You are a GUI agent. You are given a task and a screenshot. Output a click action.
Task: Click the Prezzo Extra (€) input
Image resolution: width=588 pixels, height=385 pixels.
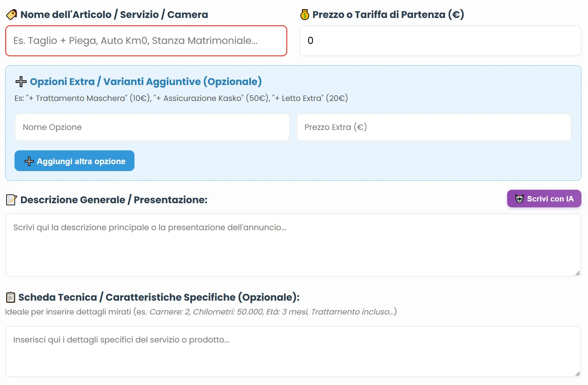point(434,127)
